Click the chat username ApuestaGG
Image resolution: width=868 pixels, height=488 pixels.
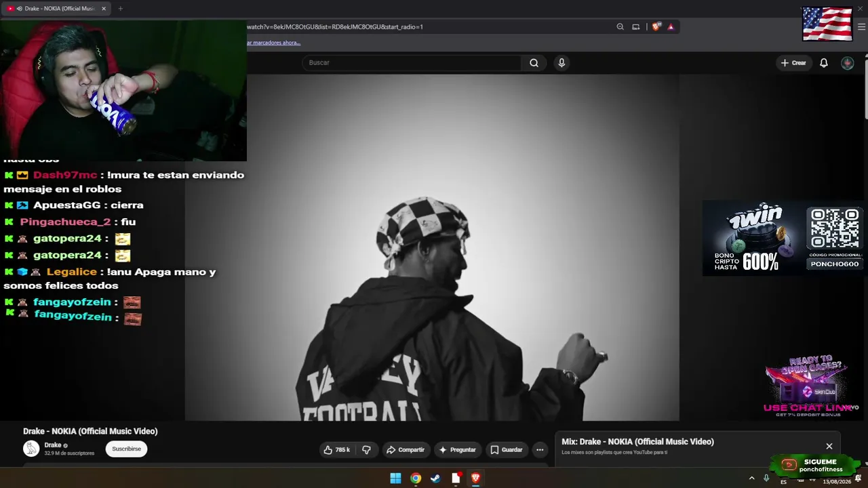pos(66,205)
